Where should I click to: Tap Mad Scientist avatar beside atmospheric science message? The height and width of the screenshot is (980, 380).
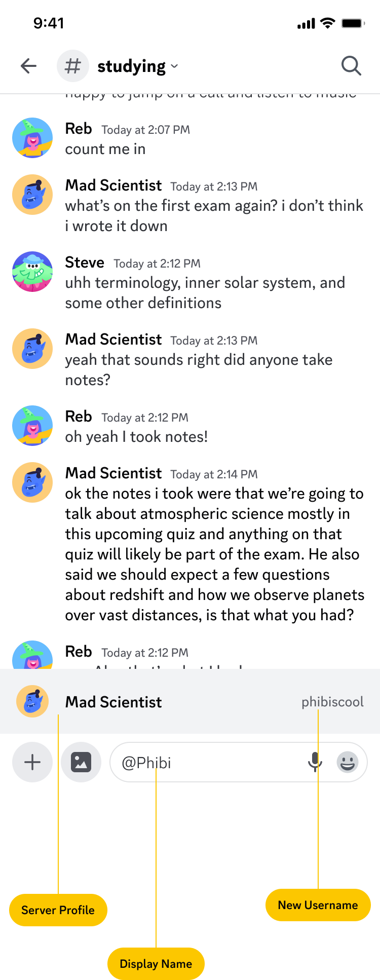32,482
